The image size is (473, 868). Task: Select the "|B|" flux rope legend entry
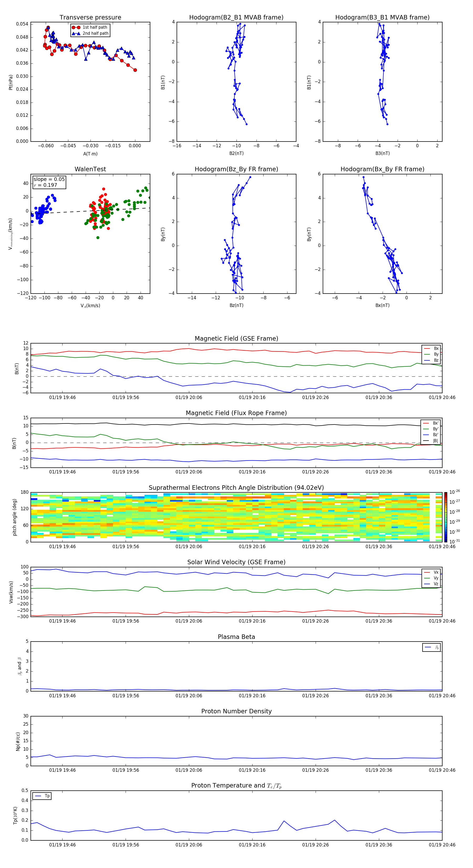(x=431, y=441)
